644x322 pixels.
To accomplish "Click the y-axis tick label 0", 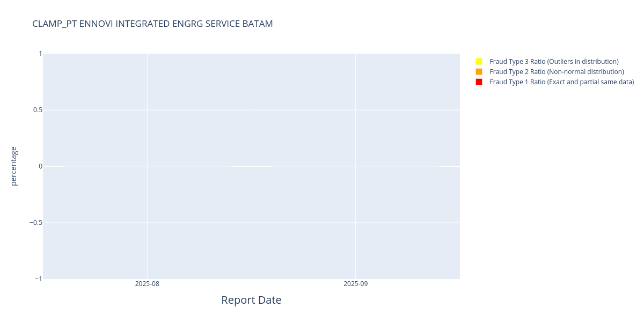I will click(40, 166).
